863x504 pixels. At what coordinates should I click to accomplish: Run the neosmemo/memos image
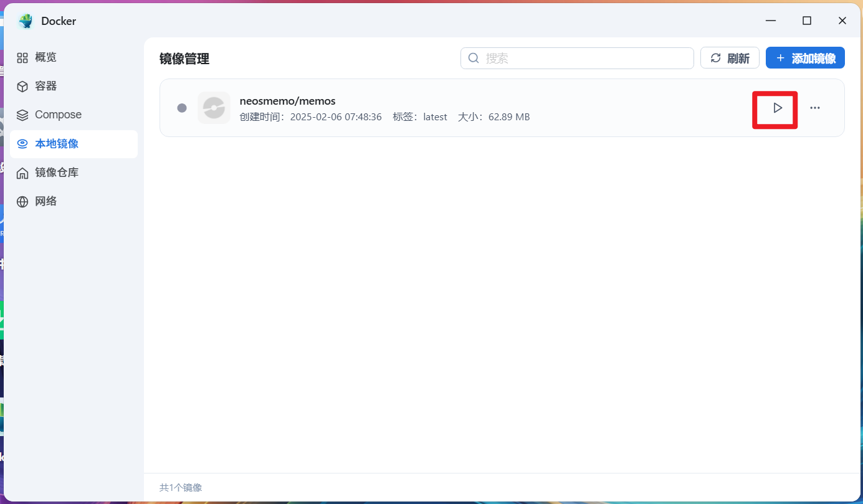point(777,108)
